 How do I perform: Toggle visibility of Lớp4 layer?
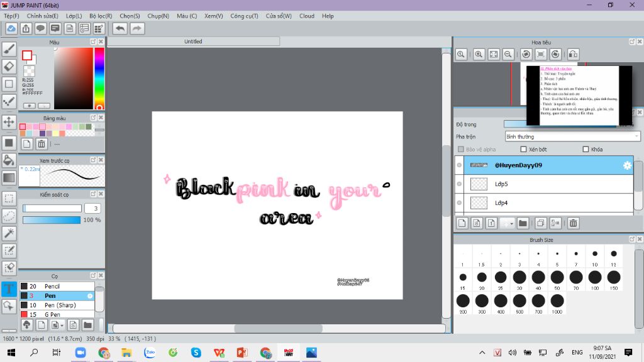(x=459, y=203)
